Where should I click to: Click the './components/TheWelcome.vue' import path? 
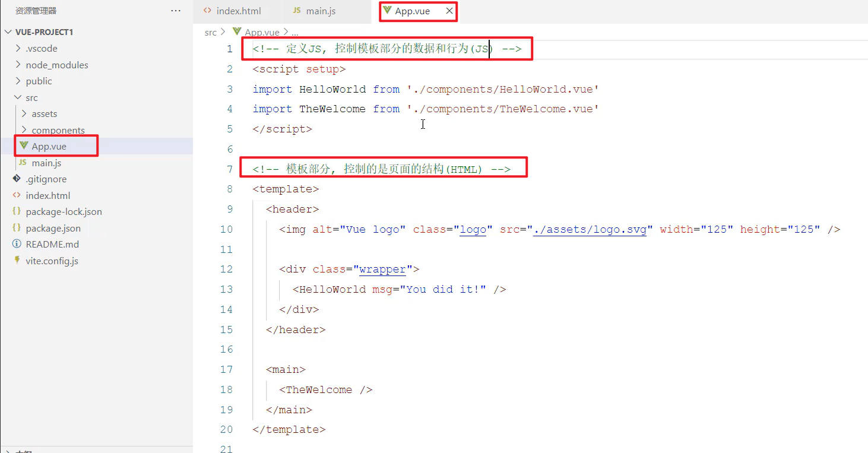(503, 109)
